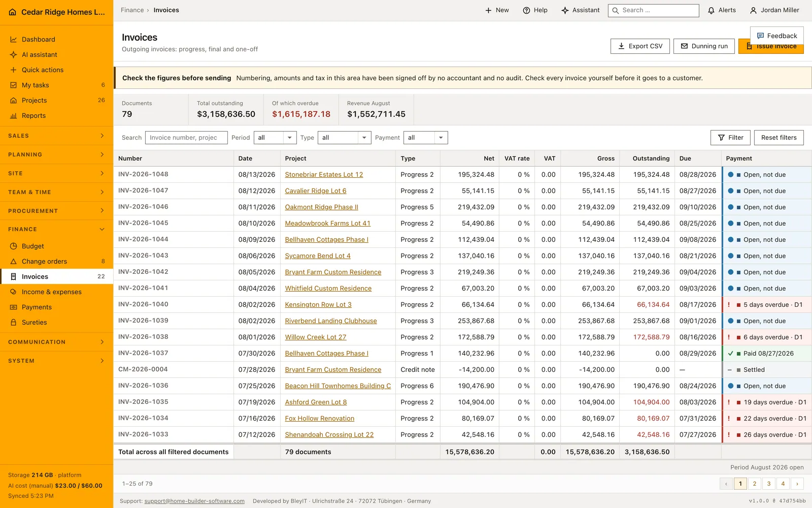
Task: Click the My tasks checklist icon
Action: point(14,85)
